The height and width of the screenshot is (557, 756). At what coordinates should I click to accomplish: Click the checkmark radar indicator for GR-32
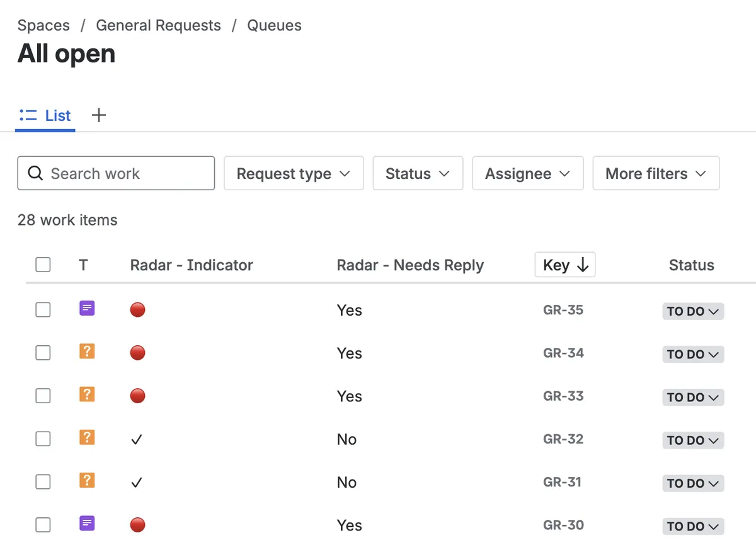(x=137, y=439)
